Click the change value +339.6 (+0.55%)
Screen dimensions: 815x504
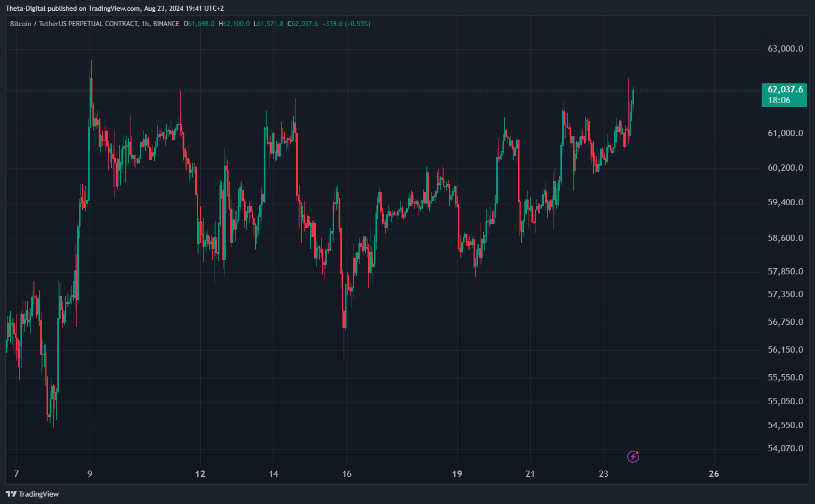(346, 24)
